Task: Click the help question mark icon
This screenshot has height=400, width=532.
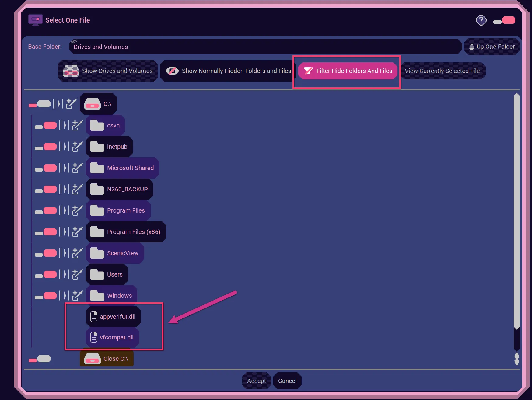Action: click(x=481, y=20)
